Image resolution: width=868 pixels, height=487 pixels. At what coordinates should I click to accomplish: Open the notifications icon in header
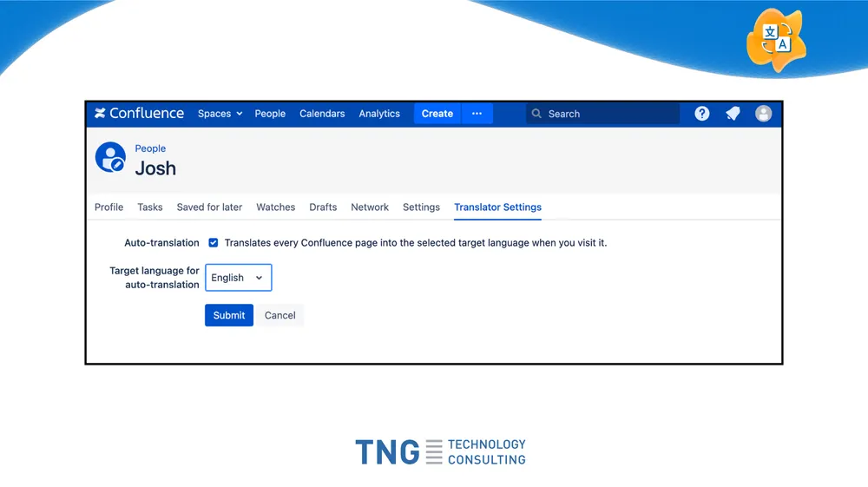(x=733, y=114)
